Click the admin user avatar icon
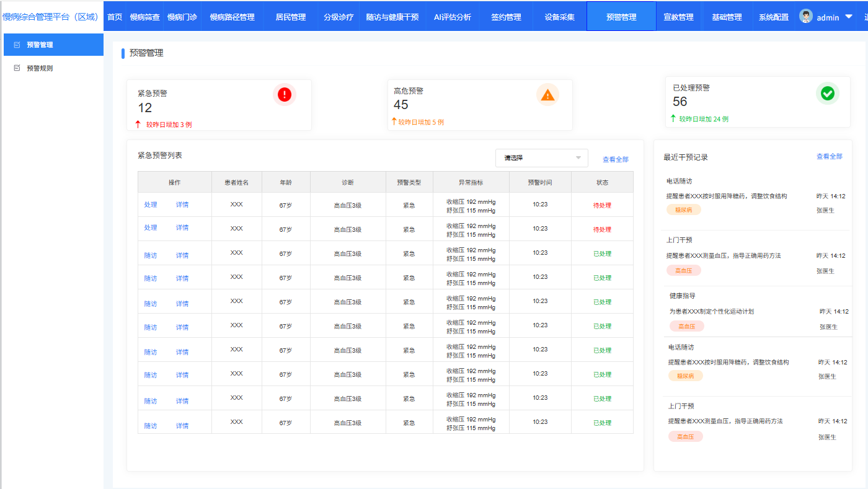Screen dimensions: 868x489 click(806, 17)
